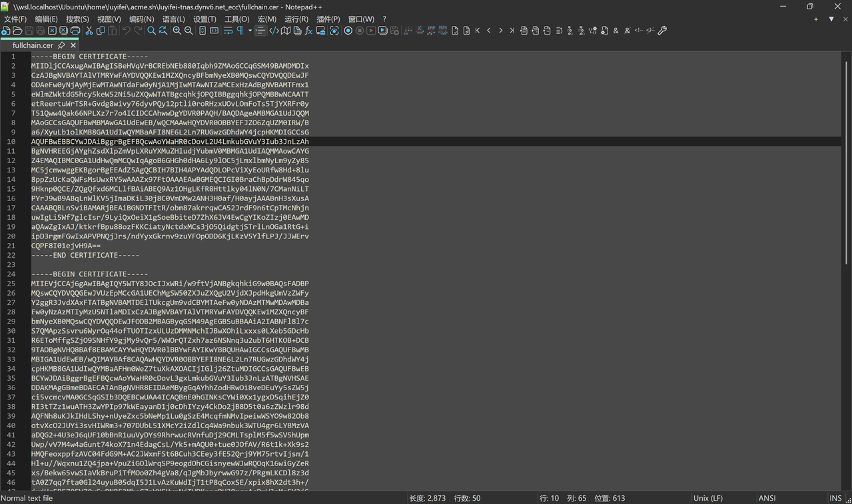Click the PATH plugin icon
Viewport: 852px width, 504px height.
coord(443,31)
